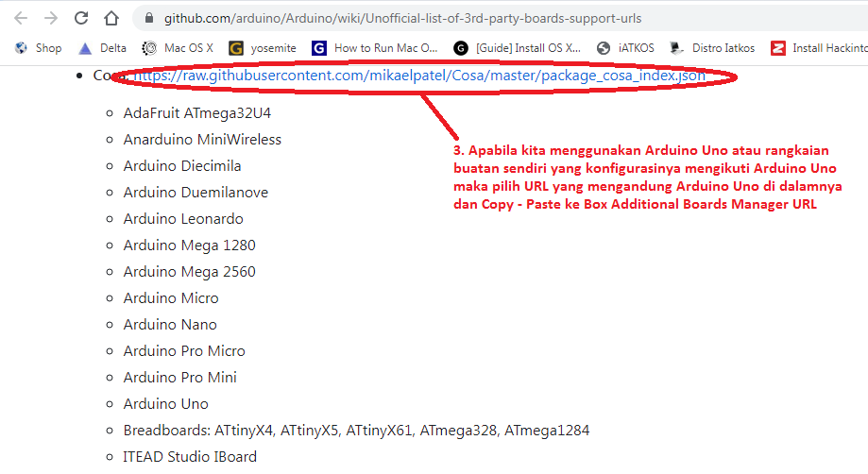Open the How to Run Mac bookmark
Image resolution: width=868 pixels, height=474 pixels.
tap(376, 47)
